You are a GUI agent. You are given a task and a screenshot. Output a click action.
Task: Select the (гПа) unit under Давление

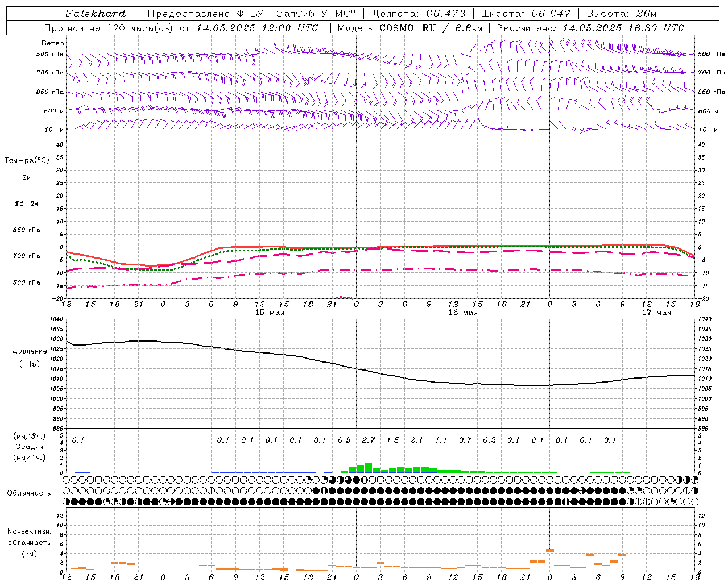pos(30,364)
